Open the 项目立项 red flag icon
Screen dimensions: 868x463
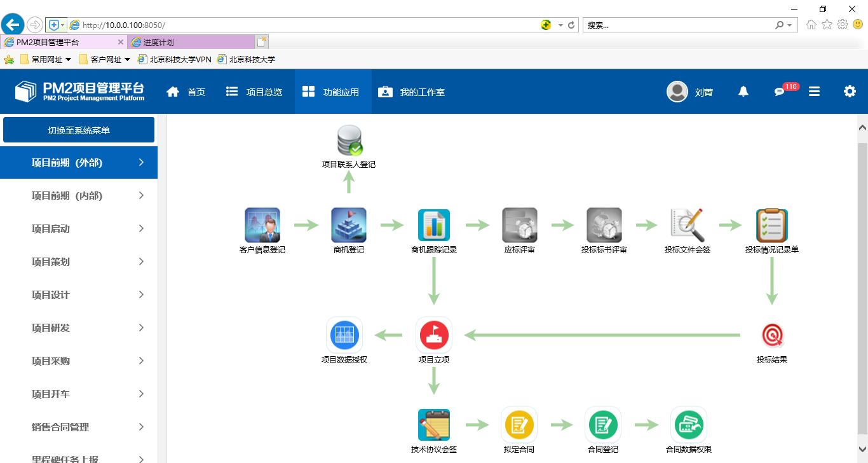click(x=433, y=335)
